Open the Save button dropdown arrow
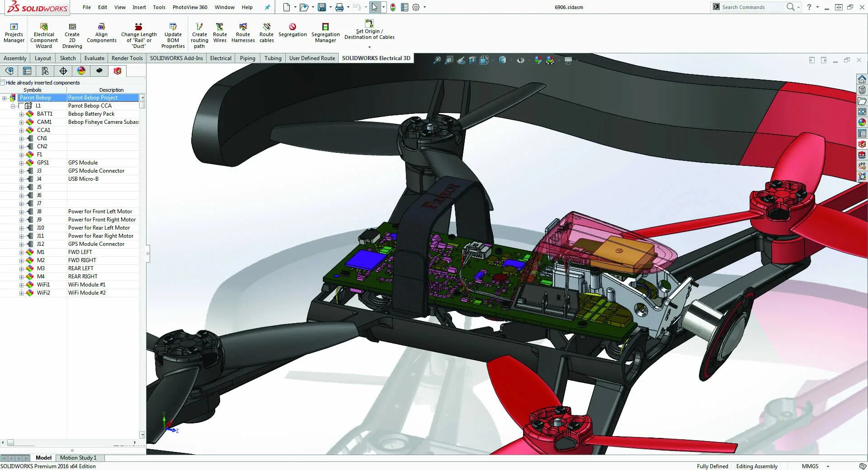This screenshot has width=868, height=470. (330, 7)
